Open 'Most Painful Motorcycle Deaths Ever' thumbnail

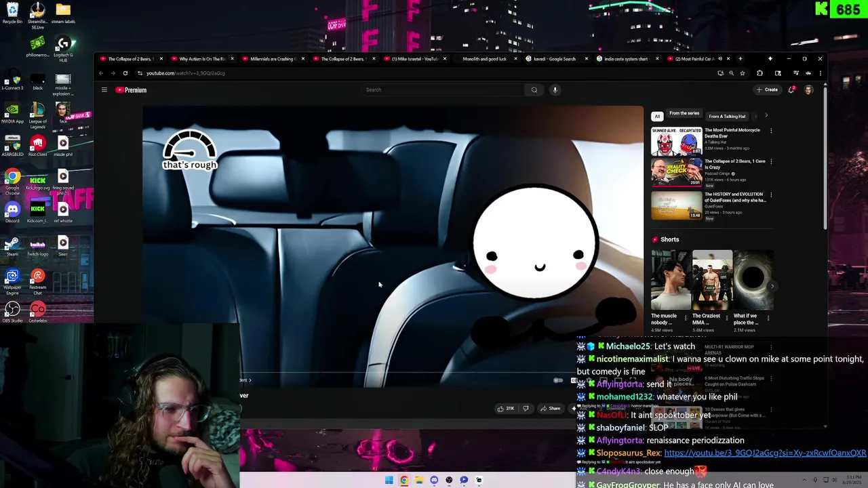pyautogui.click(x=677, y=141)
